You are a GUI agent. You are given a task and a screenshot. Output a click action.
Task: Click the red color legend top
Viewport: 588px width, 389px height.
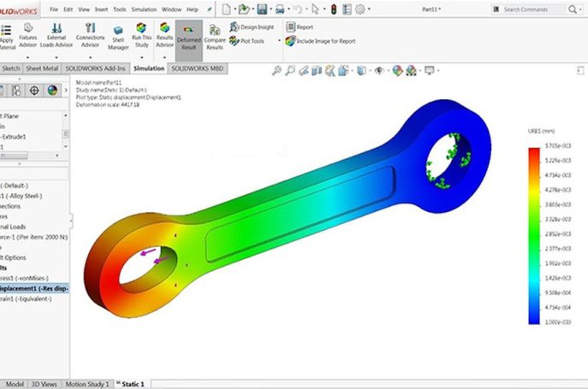tap(533, 153)
